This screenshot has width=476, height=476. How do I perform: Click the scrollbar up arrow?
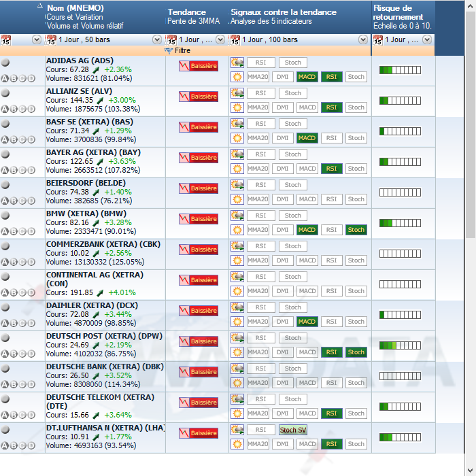pyautogui.click(x=471, y=6)
